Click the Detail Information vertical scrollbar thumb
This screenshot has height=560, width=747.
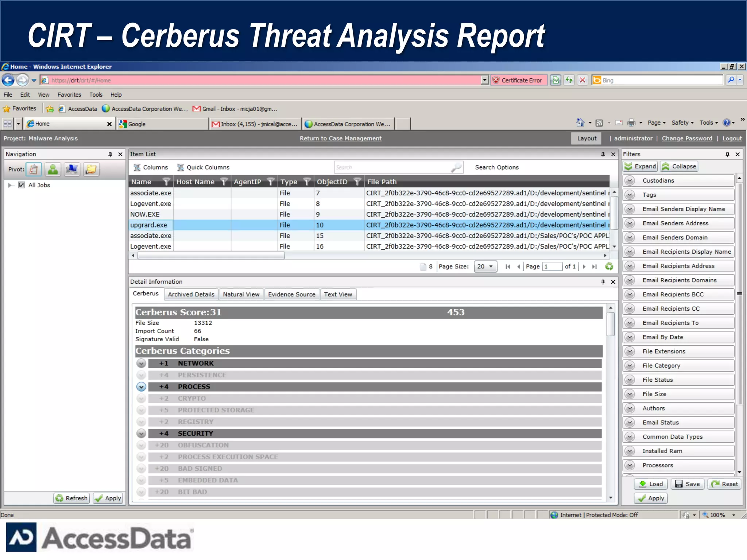[x=610, y=324]
